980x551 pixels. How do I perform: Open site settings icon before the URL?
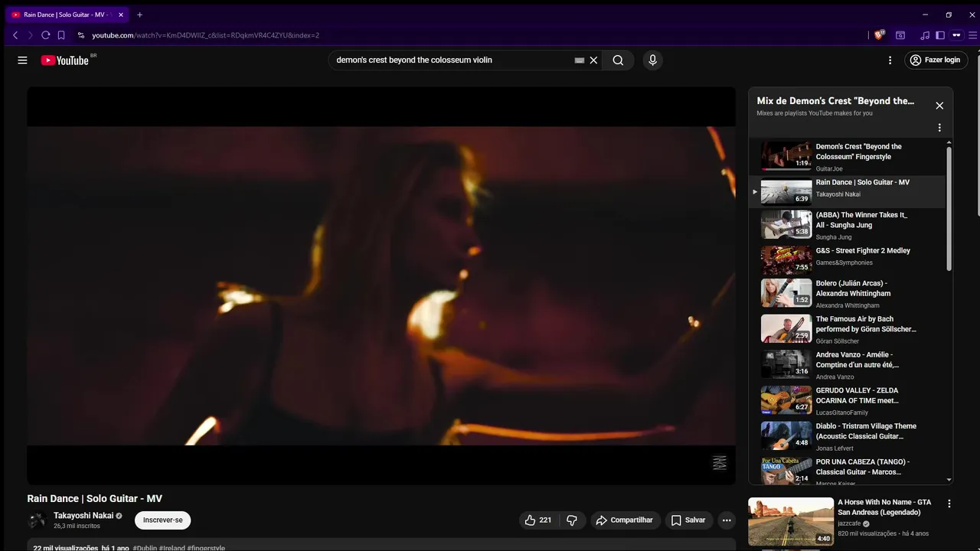[81, 35]
